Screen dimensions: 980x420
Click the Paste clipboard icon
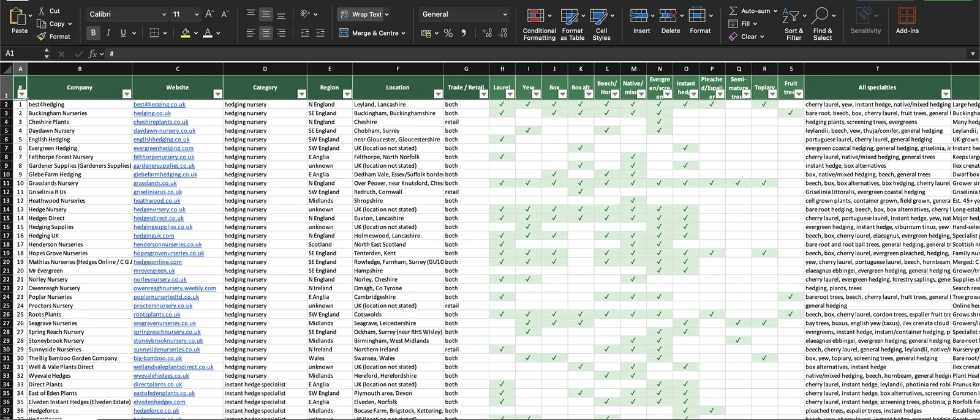tap(18, 17)
